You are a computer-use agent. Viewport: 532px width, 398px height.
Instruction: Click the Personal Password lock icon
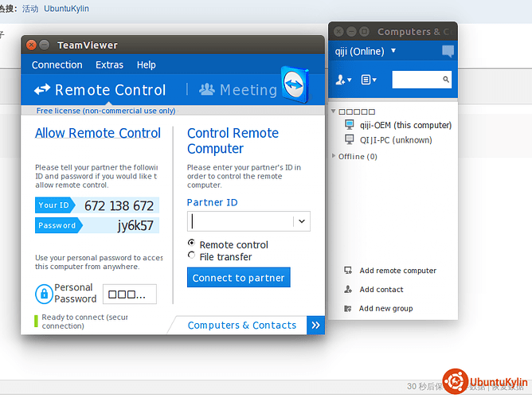tap(44, 294)
